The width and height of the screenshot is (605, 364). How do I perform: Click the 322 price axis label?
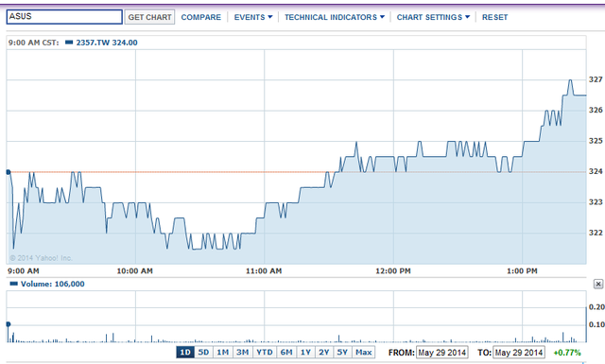point(596,233)
